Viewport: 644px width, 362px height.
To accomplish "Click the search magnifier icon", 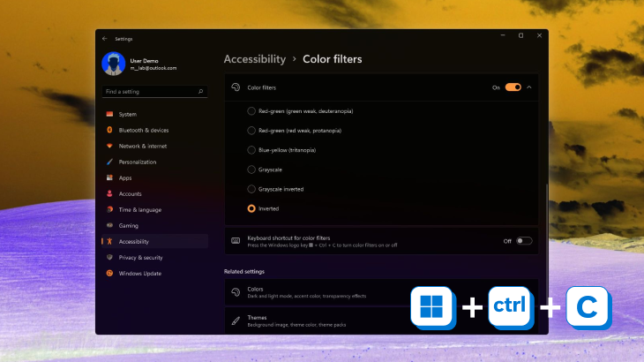I will 200,92.
